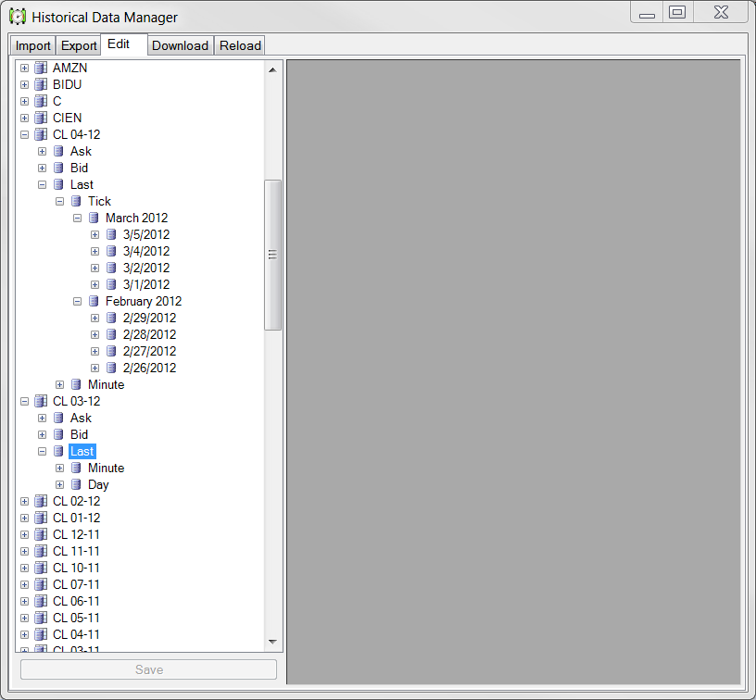Click the March 2012 folder icon

[94, 219]
